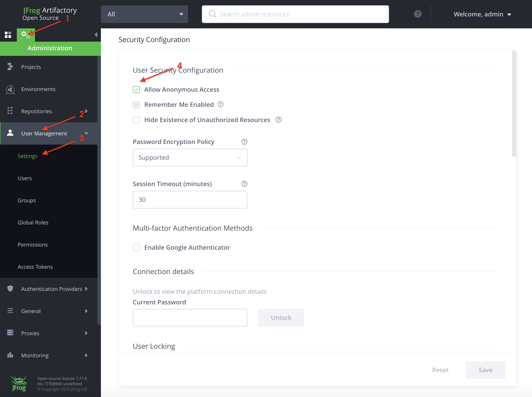
Task: Open the Projects menu item
Action: (x=49, y=67)
